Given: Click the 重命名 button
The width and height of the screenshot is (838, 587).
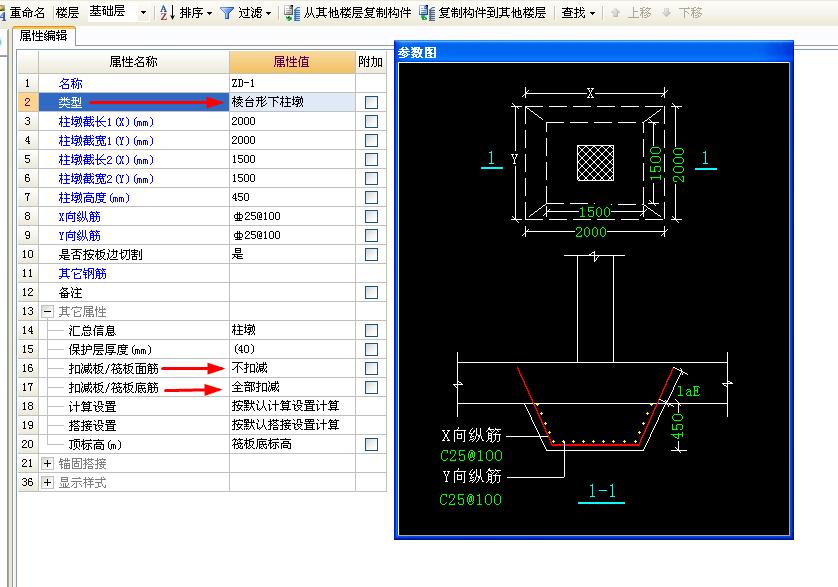Looking at the screenshot, I should coord(25,12).
